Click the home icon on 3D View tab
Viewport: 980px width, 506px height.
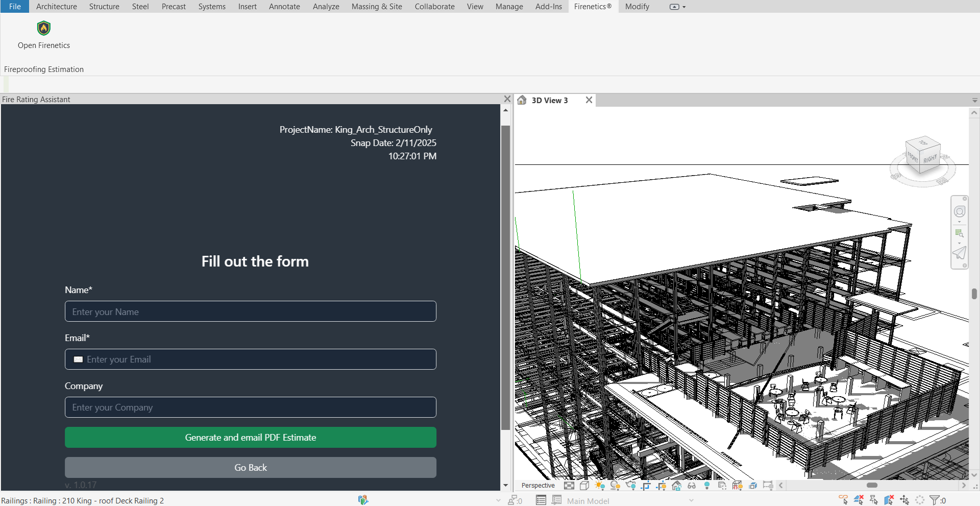pos(522,100)
